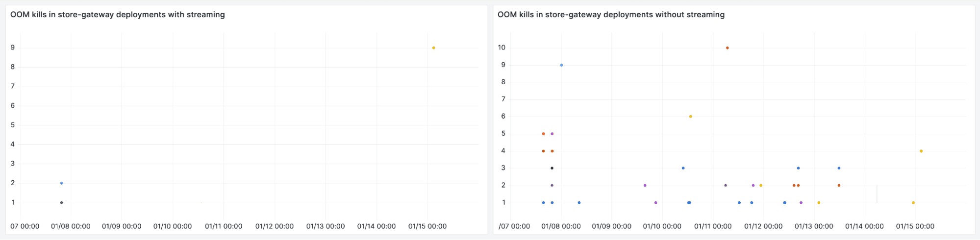Image resolution: width=980 pixels, height=240 pixels.
Task: Click y-axis value 5 in with-streaming panel
Action: [x=13, y=125]
